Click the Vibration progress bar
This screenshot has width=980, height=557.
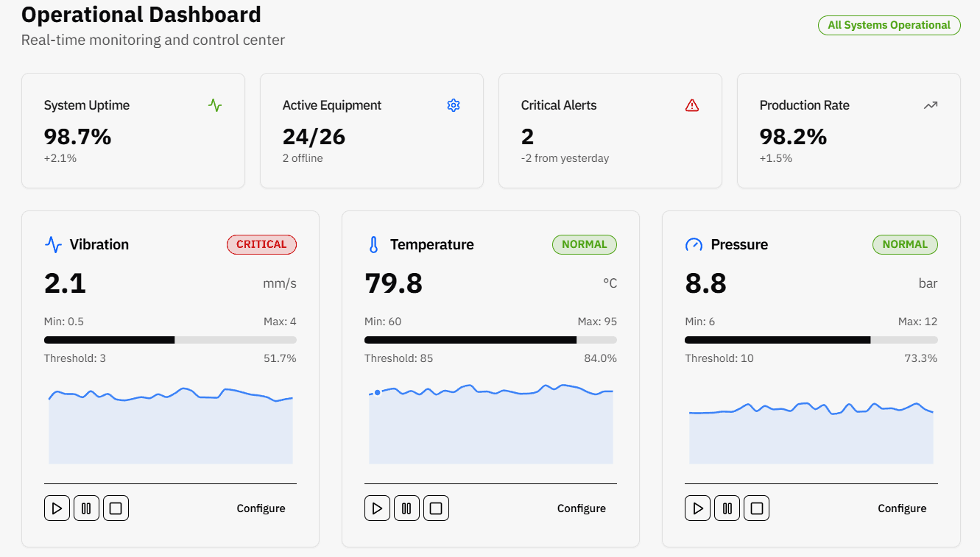coord(170,340)
